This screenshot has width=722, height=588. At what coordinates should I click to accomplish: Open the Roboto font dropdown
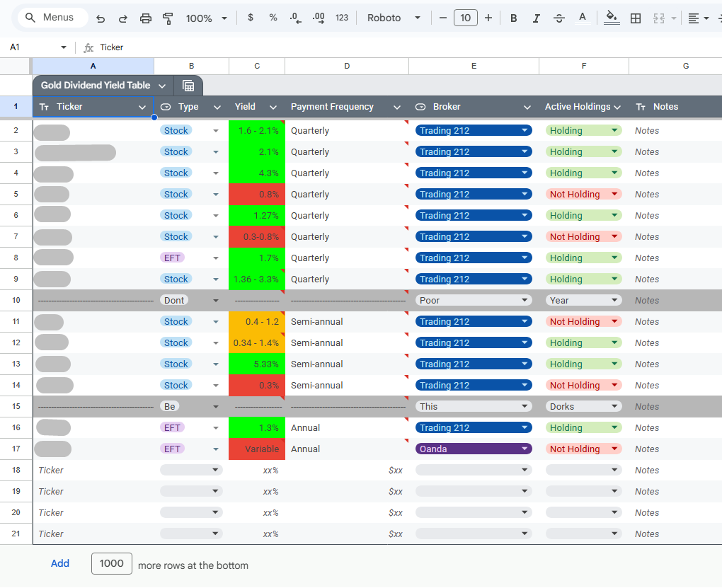click(394, 18)
